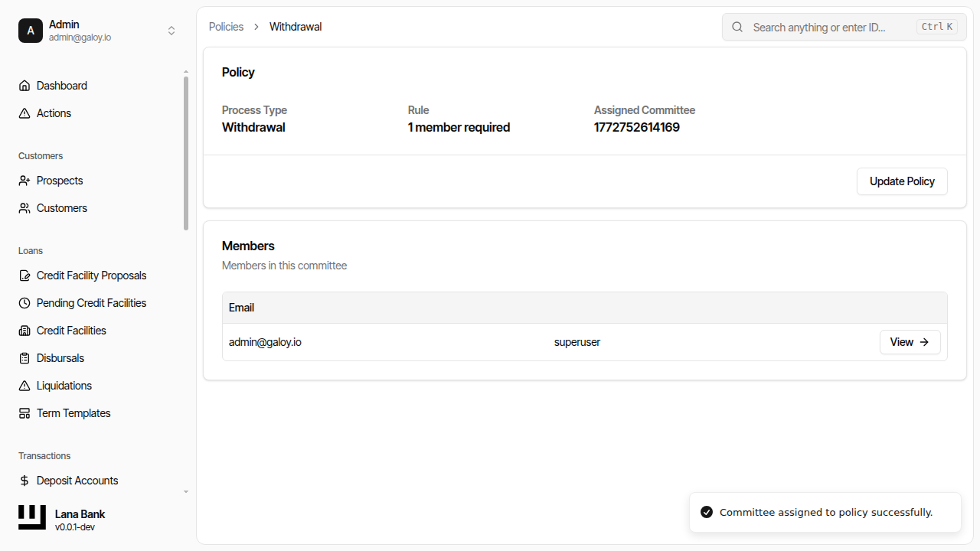Select the Disbursals icon in sidebar
This screenshot has width=980, height=551.
[24, 357]
